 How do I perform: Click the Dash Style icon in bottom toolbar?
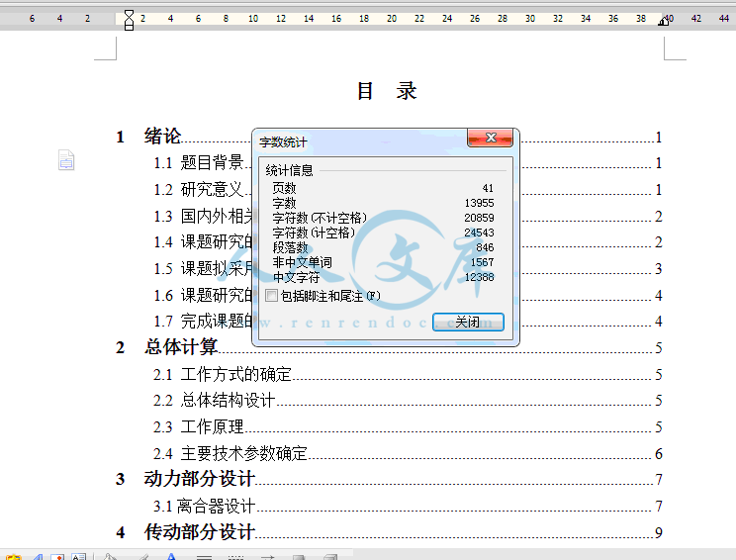[235, 557]
